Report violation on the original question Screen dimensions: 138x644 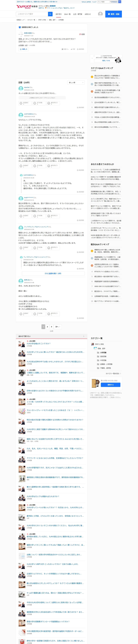coord(81,49)
